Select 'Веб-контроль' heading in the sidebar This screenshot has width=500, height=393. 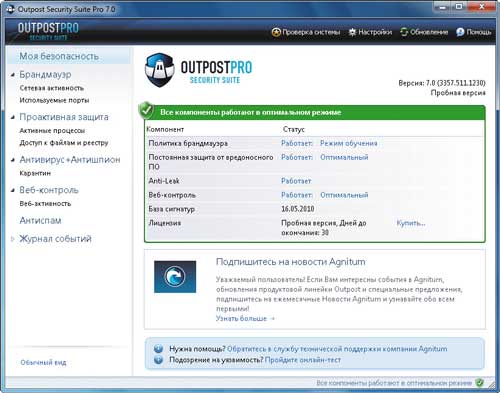(49, 190)
